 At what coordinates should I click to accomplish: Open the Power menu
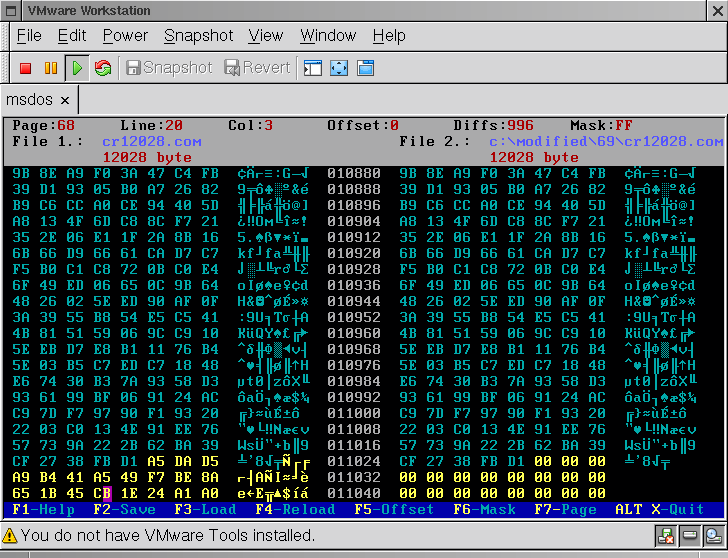pos(125,35)
